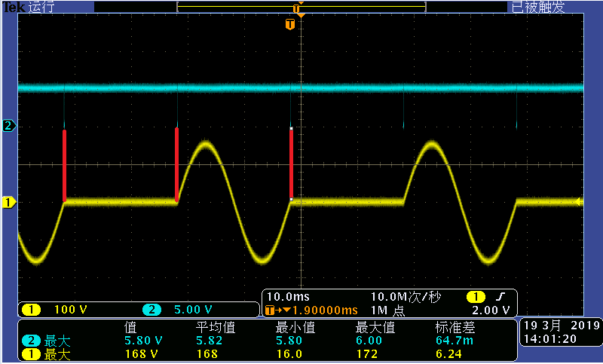Click the rising edge trigger slope icon
This screenshot has height=364, width=603.
click(x=500, y=297)
